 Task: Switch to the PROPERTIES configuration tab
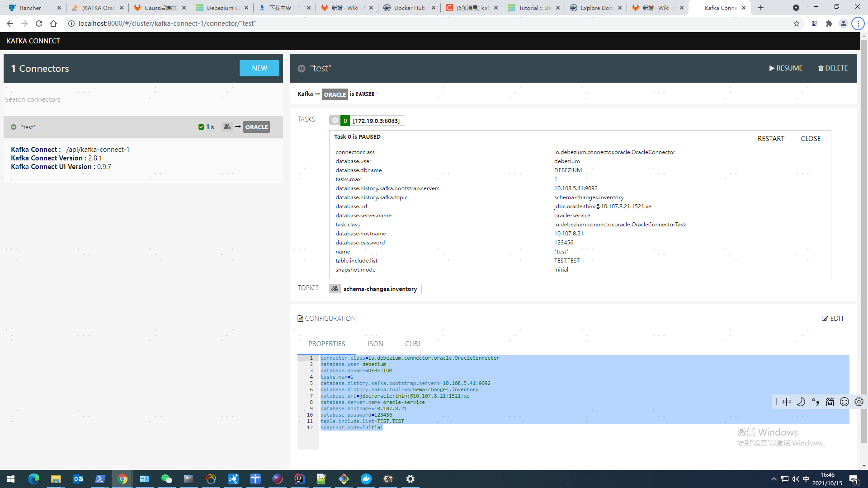(x=326, y=344)
